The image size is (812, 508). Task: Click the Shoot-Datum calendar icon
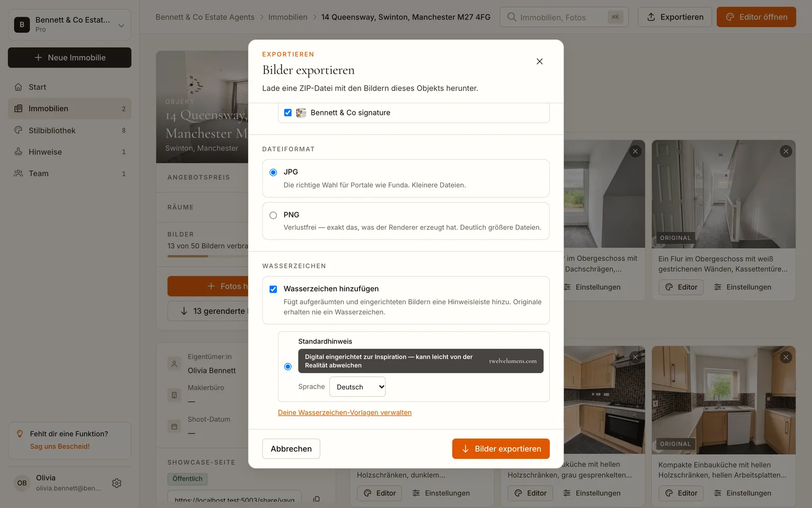[x=174, y=426]
